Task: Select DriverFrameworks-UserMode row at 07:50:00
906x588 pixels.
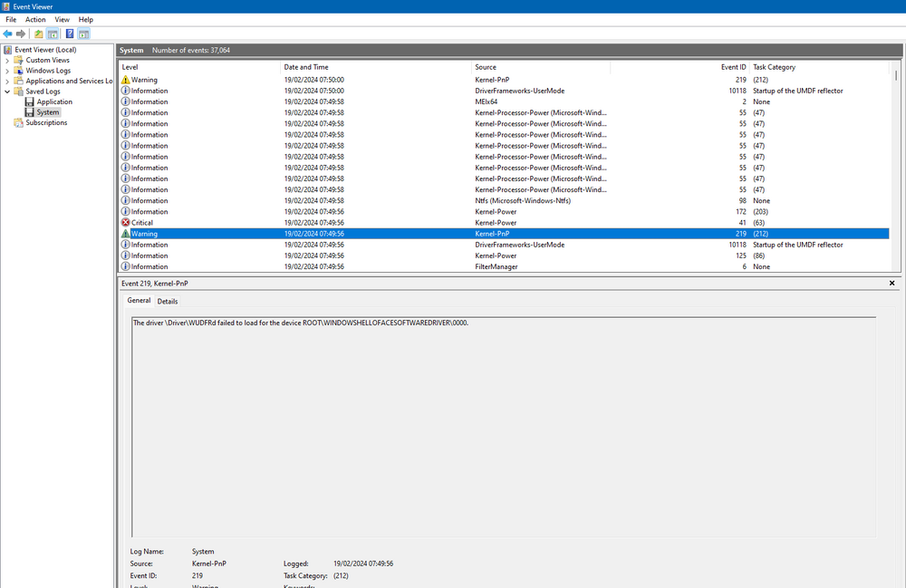Action: (x=504, y=91)
